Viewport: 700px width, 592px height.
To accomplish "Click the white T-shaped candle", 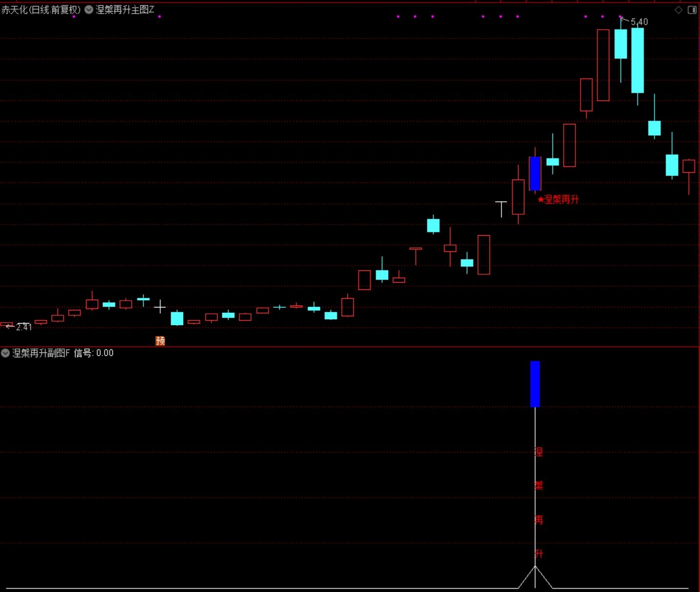I will (501, 209).
